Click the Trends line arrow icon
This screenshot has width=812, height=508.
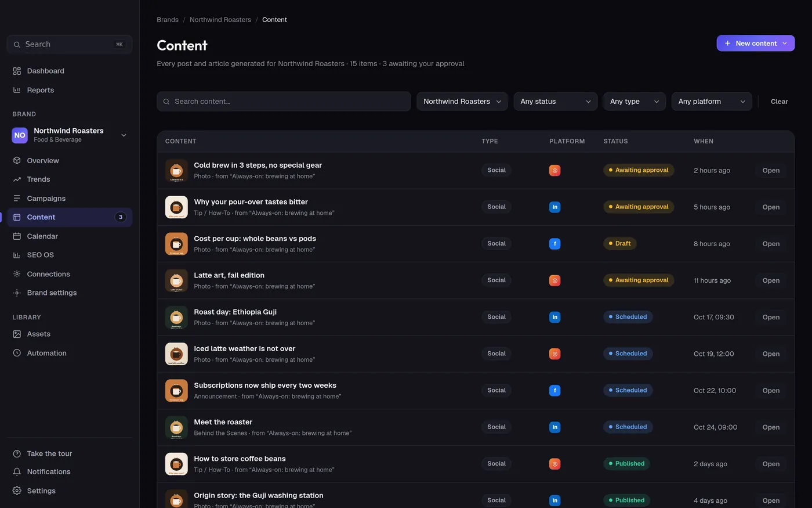[17, 179]
